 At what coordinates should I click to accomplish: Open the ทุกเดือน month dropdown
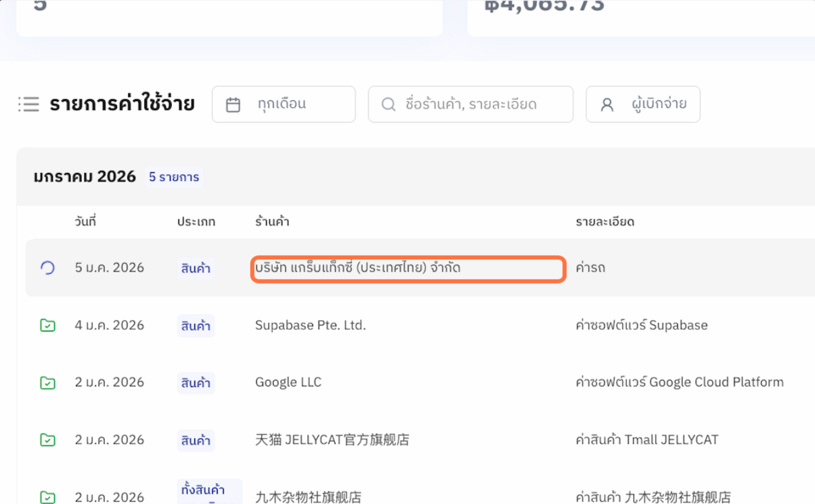click(x=284, y=104)
